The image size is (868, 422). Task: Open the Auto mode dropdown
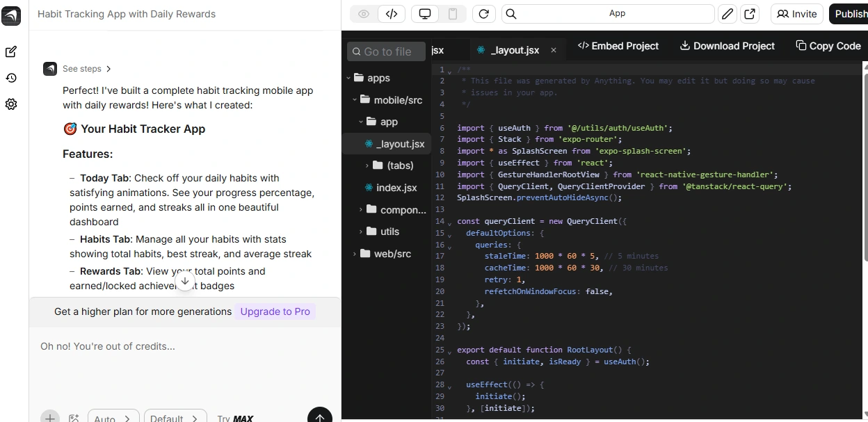point(113,418)
